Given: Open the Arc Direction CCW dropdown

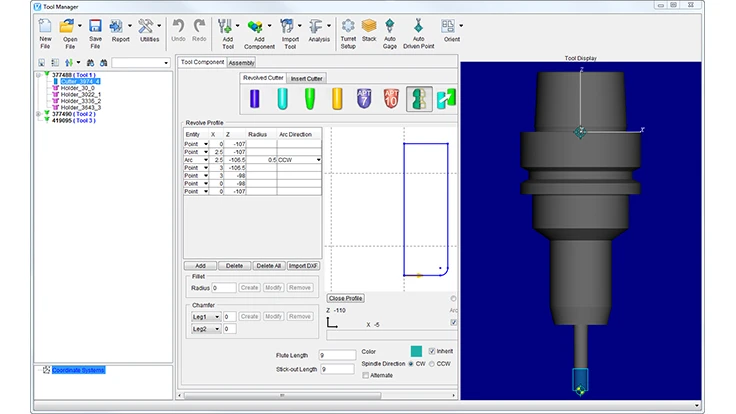Looking at the screenshot, I should point(319,160).
